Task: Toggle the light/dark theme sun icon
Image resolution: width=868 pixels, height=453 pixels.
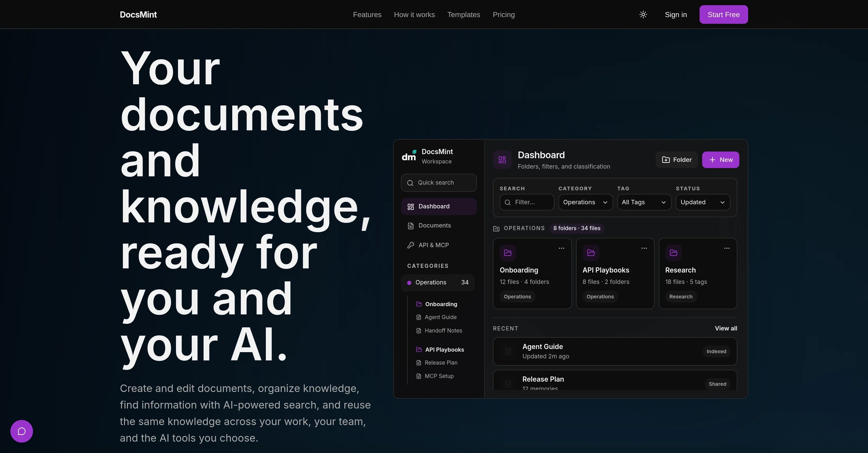Action: 643,14
